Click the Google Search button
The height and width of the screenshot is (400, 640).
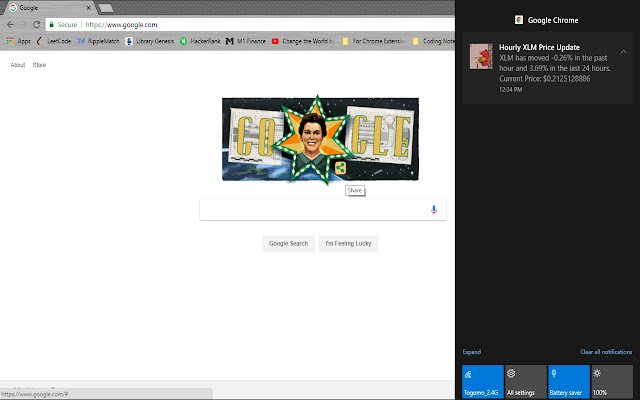tap(288, 243)
